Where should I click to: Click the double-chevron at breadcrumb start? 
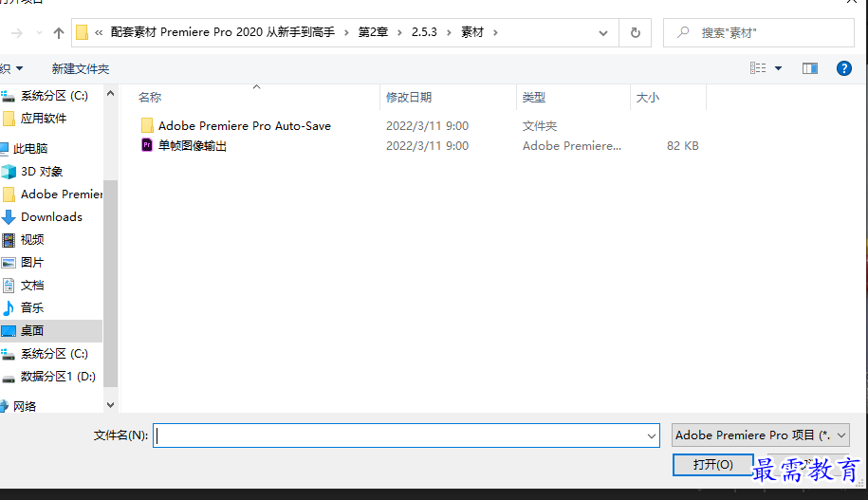point(99,32)
